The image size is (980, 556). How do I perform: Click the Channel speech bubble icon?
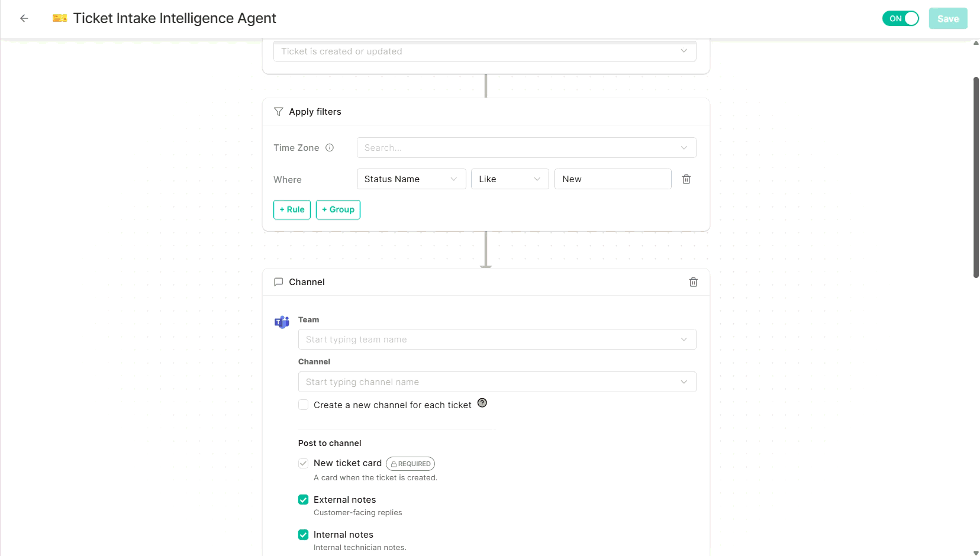coord(279,282)
